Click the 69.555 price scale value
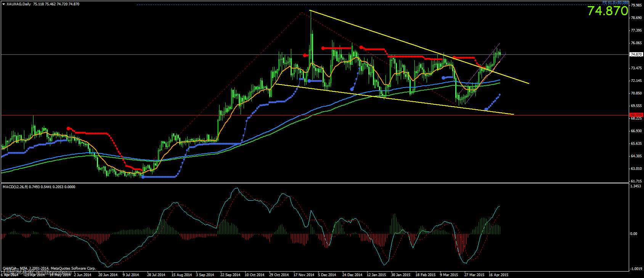The width and height of the screenshot is (644, 278). coord(636,106)
